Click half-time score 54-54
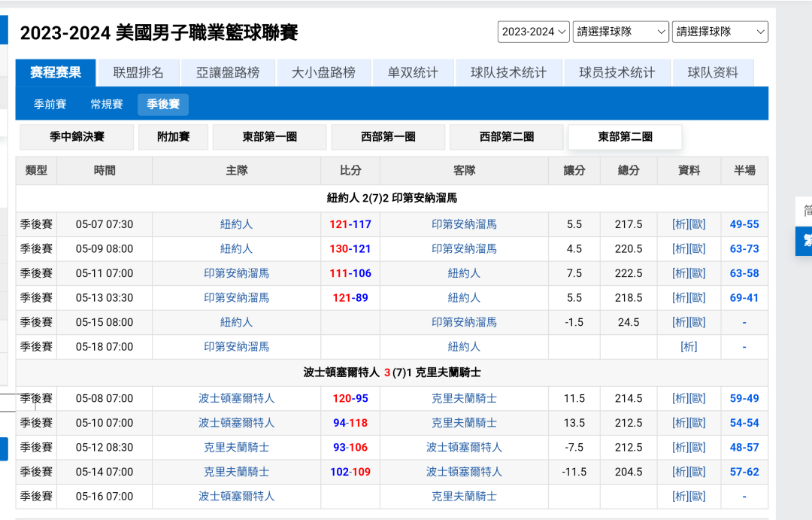 [x=744, y=422]
